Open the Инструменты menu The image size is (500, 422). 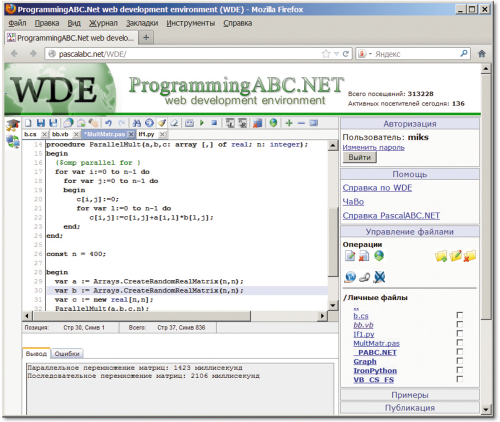click(190, 23)
